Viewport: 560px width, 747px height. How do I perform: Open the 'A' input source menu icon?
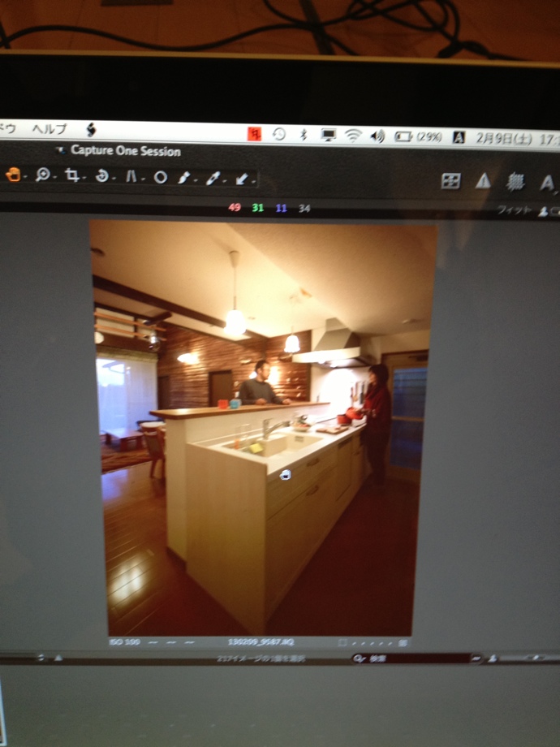coord(458,138)
